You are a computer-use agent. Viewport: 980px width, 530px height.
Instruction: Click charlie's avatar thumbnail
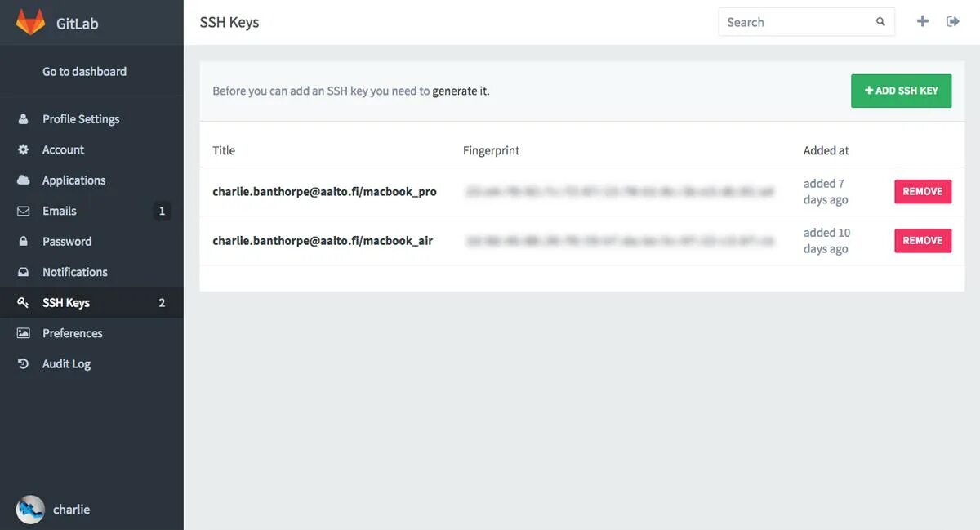[30, 510]
